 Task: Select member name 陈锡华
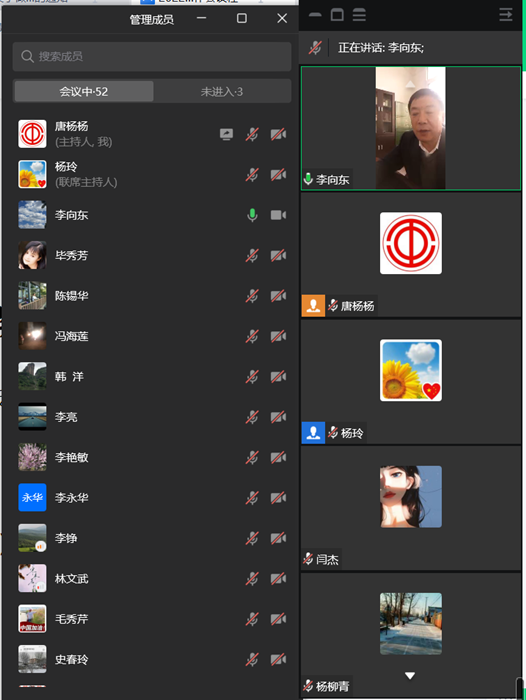tap(71, 296)
